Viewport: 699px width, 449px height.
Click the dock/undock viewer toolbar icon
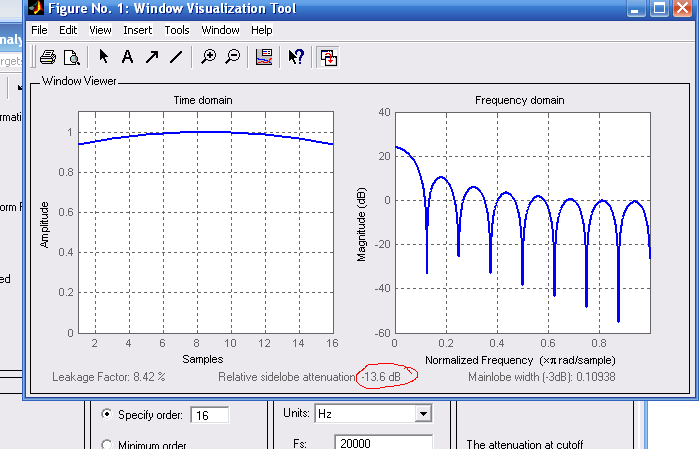[329, 58]
